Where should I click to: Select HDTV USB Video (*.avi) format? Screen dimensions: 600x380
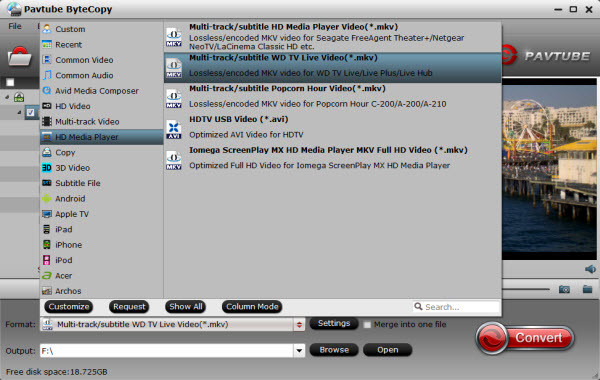[333, 129]
